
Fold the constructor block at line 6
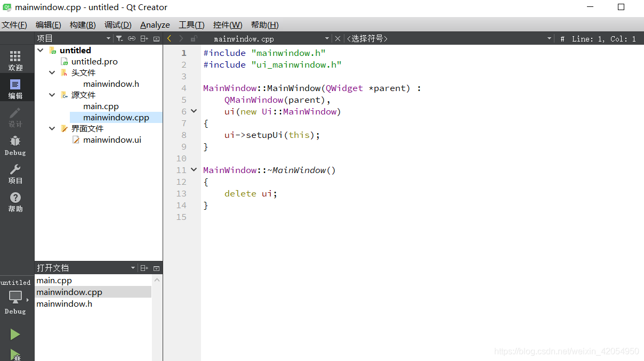pyautogui.click(x=194, y=111)
